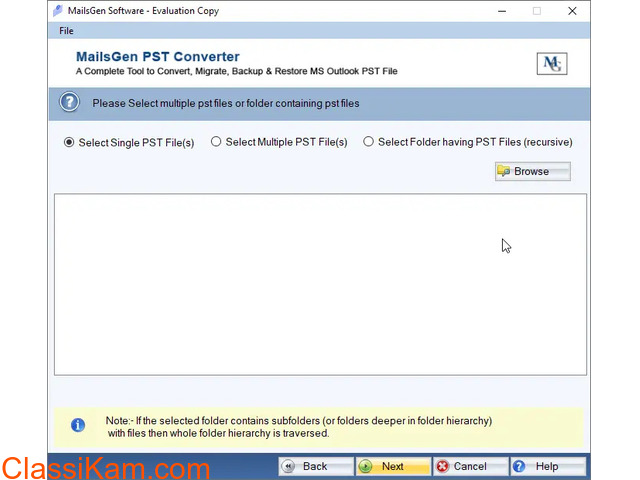The height and width of the screenshot is (480, 640).
Task: Click the MailsGen PST Converter heading
Action: point(158,56)
